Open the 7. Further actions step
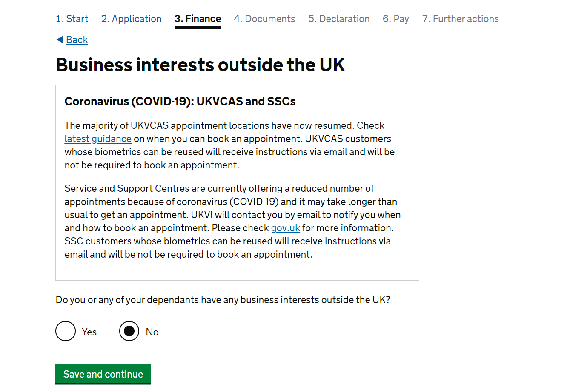 tap(461, 19)
